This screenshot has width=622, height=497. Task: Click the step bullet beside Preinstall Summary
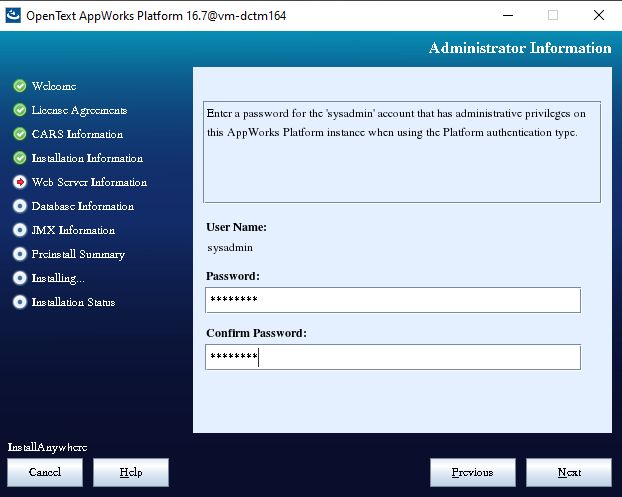click(x=20, y=254)
